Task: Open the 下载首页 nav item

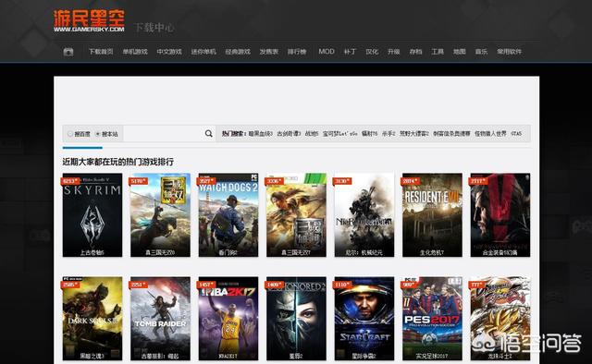Action: tap(101, 52)
